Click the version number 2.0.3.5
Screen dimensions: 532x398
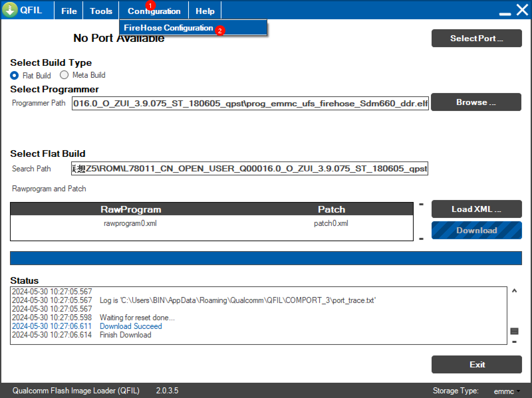pyautogui.click(x=167, y=391)
